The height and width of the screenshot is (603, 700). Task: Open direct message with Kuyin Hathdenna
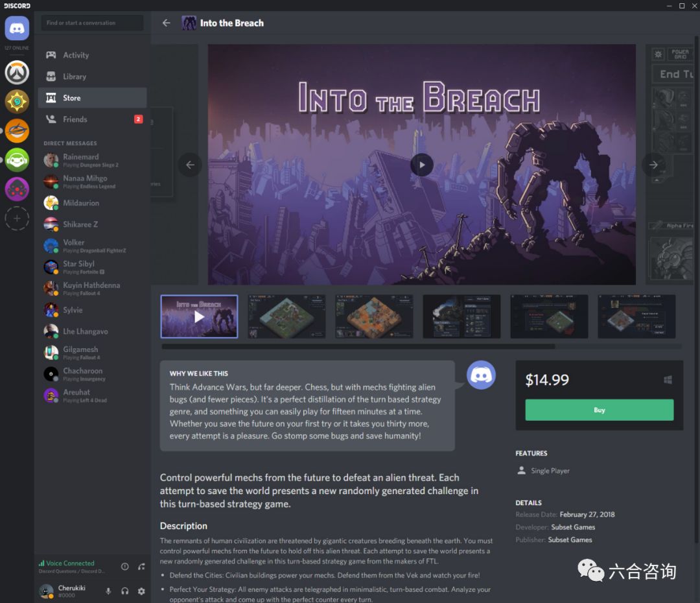93,289
